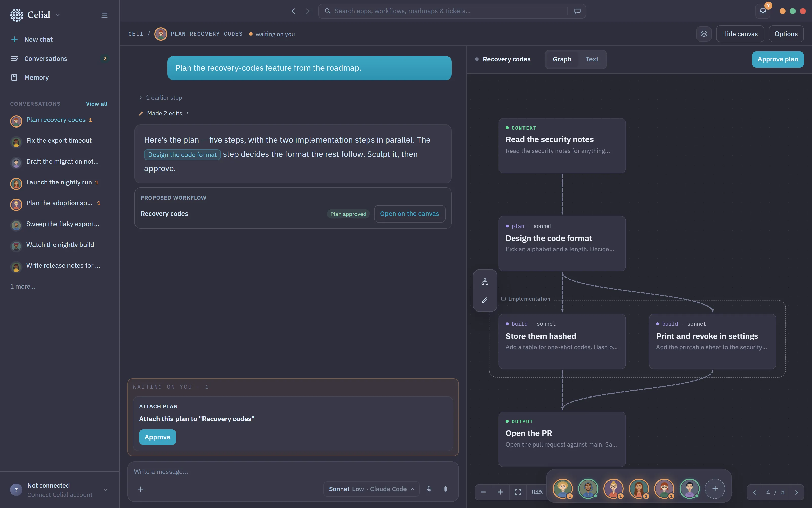Open the Sonnet Low model selector
The image size is (812, 508).
click(x=371, y=489)
